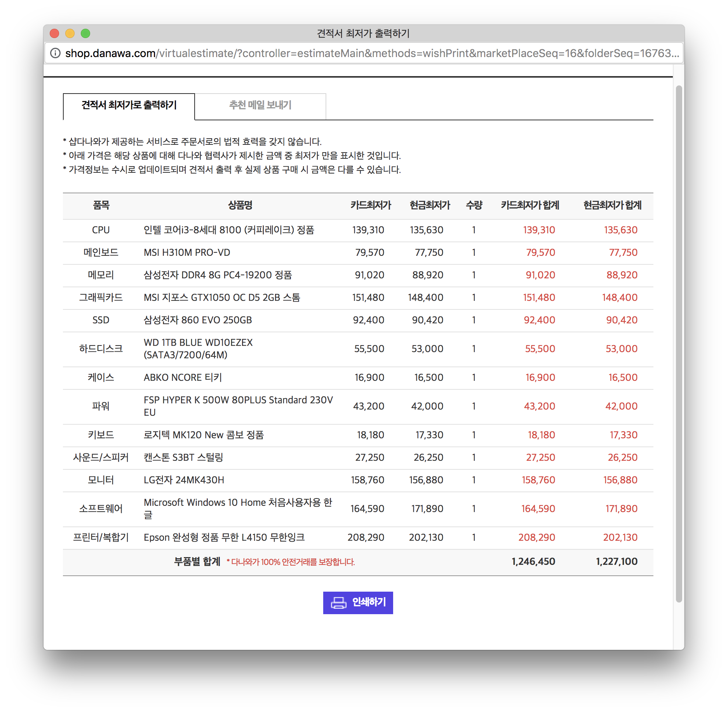This screenshot has height=712, width=728.
Task: Click Microsoft Windows 10 Home product name
Action: 238,509
